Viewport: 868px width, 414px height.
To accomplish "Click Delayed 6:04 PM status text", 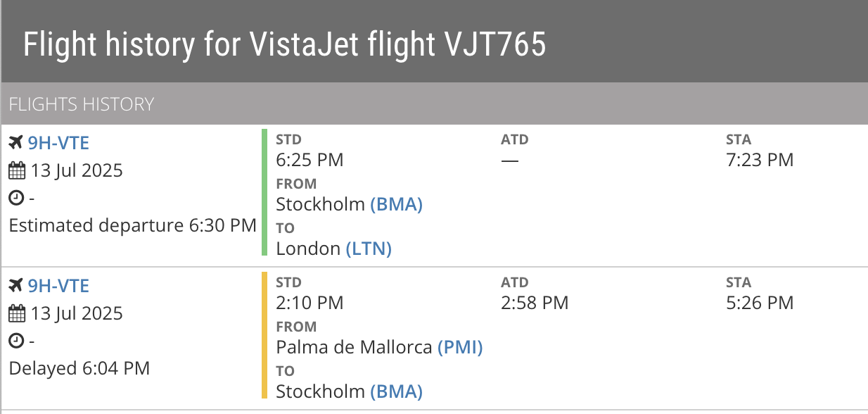I will [79, 368].
